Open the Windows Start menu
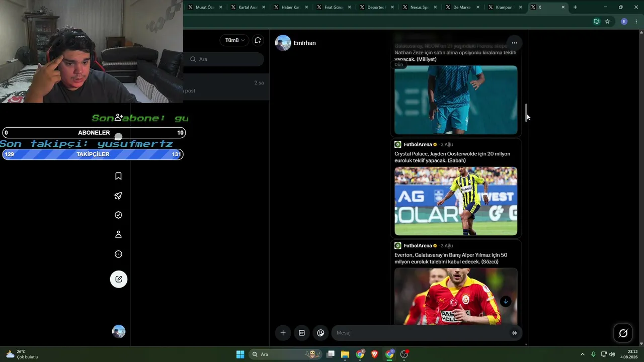 (x=240, y=354)
